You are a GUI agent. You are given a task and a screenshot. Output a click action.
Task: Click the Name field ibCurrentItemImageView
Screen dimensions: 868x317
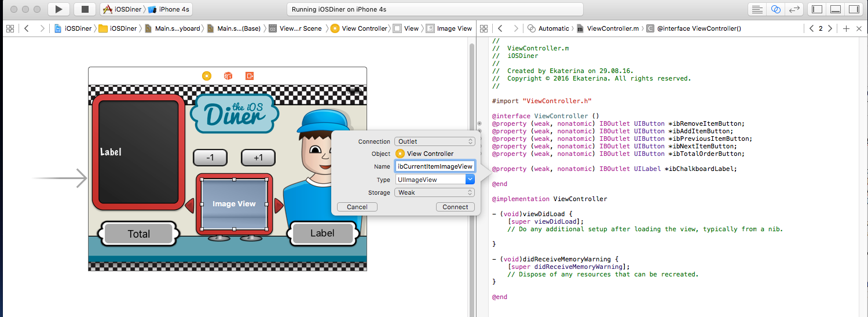point(435,166)
